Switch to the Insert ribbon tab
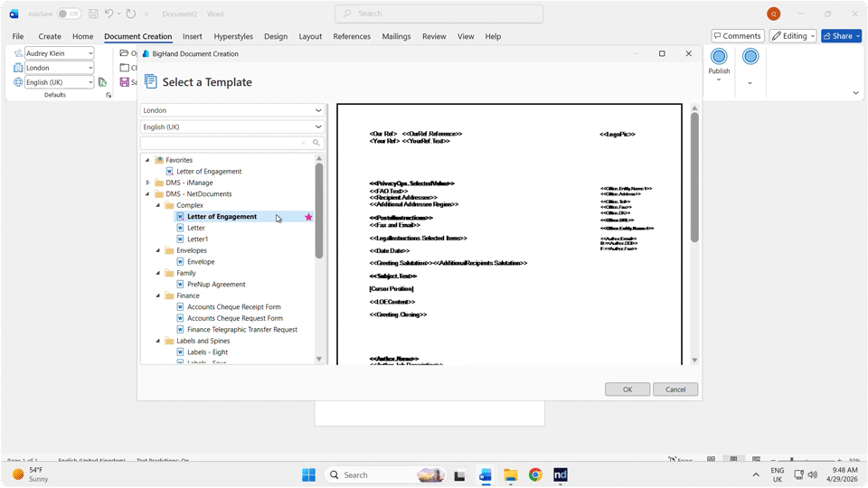The image size is (868, 488). coord(192,36)
